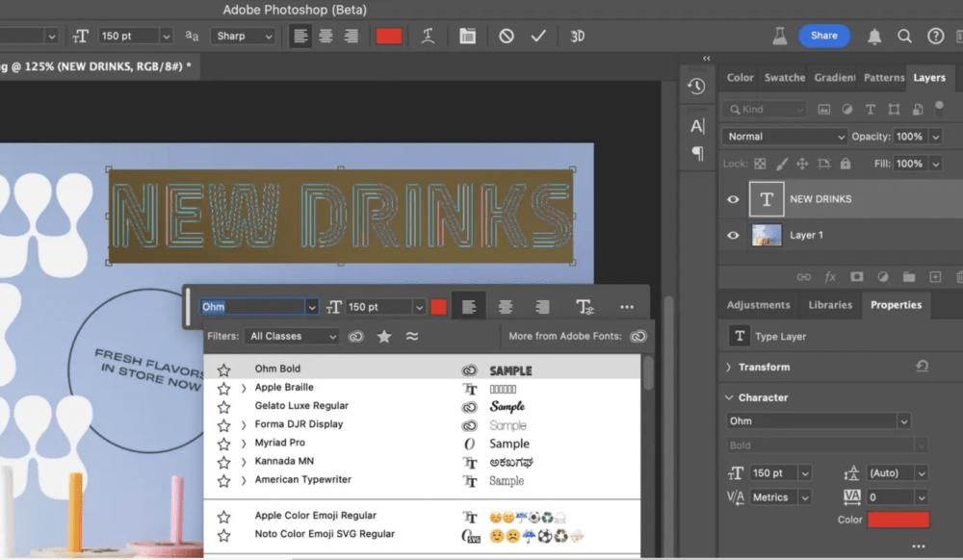Open the search magnifier icon

coord(904,37)
